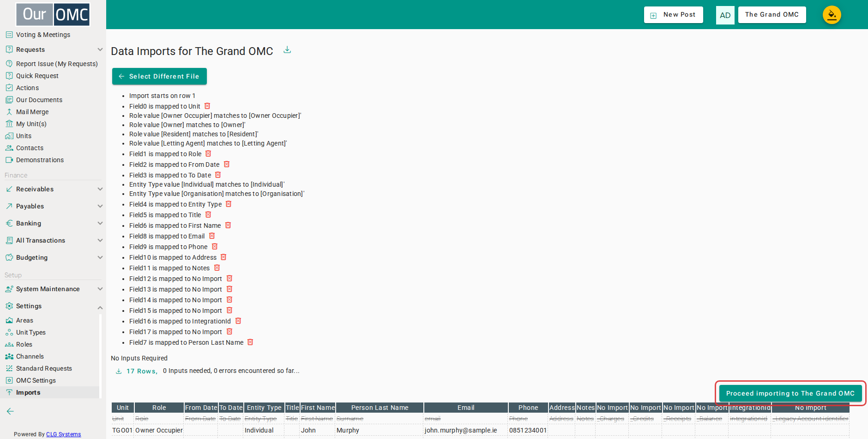Select OMC Settings in sidebar
Image resolution: width=868 pixels, height=439 pixels.
36,380
